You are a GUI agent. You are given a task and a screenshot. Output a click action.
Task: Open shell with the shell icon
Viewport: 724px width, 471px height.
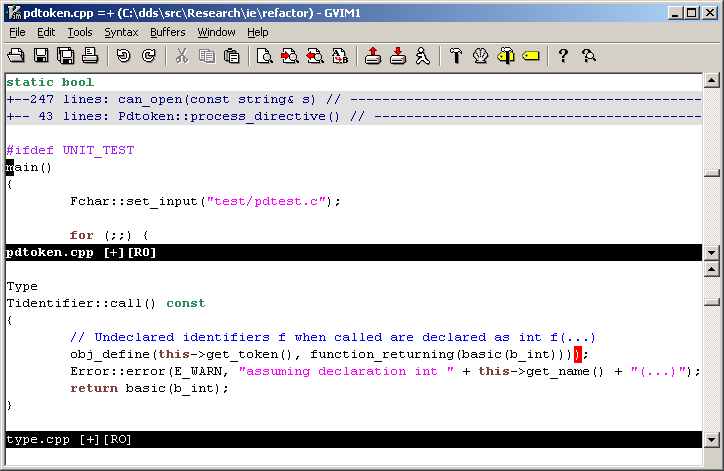coord(481,56)
